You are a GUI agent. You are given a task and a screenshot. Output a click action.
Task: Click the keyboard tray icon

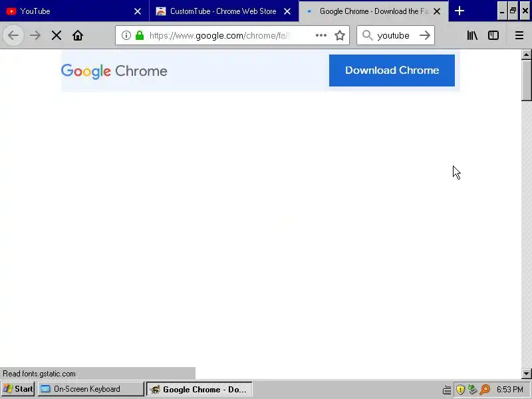tap(447, 390)
